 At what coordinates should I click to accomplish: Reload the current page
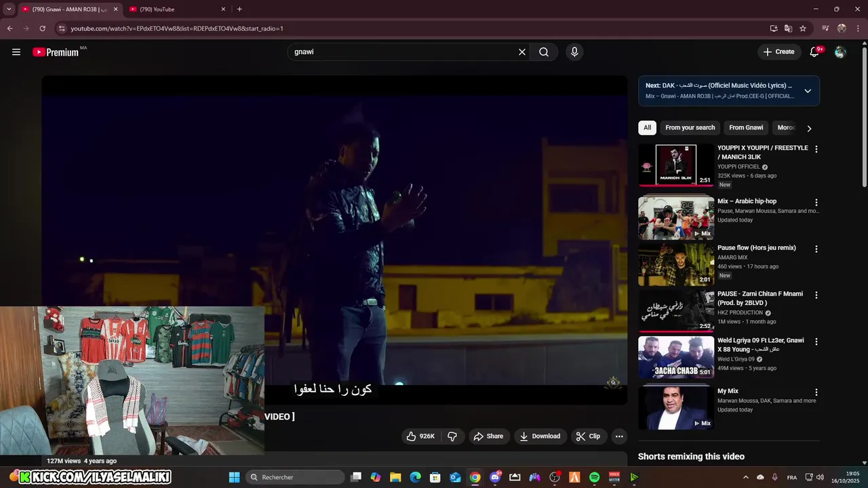[42, 28]
